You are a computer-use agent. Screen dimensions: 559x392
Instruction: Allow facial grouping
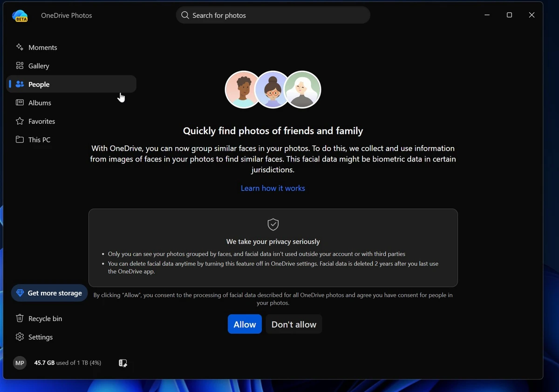pos(245,324)
